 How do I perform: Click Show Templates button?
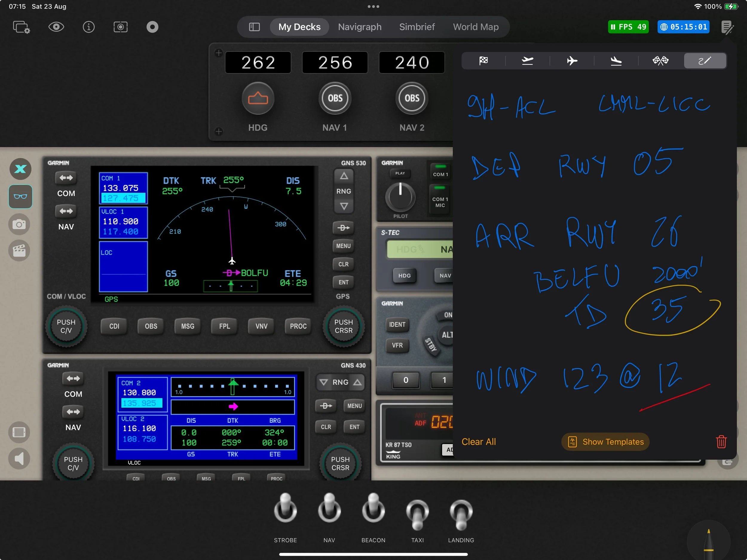point(605,441)
